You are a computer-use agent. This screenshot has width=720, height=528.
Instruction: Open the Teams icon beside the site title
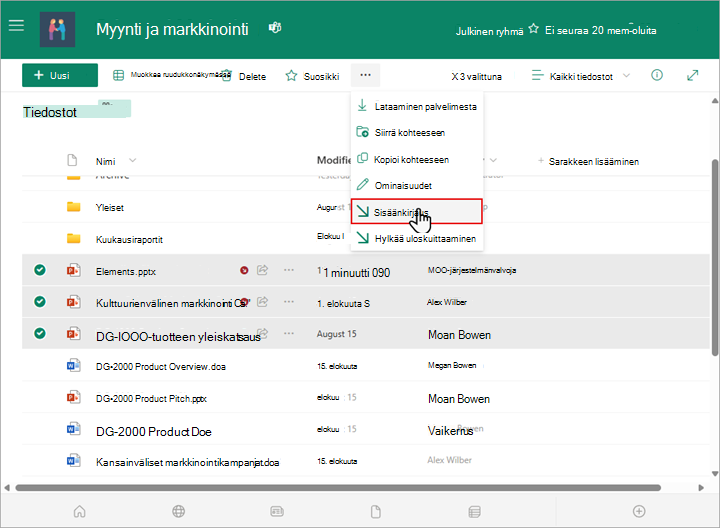point(275,28)
